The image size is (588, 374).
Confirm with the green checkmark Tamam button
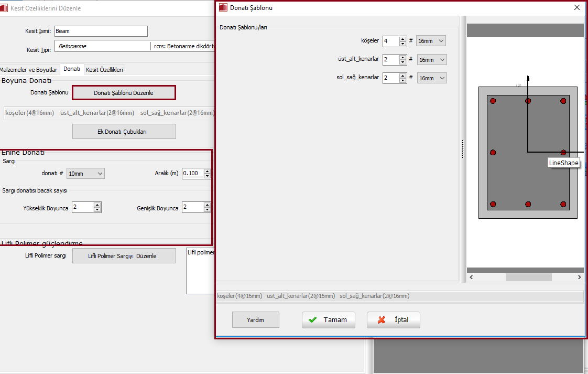(x=328, y=320)
